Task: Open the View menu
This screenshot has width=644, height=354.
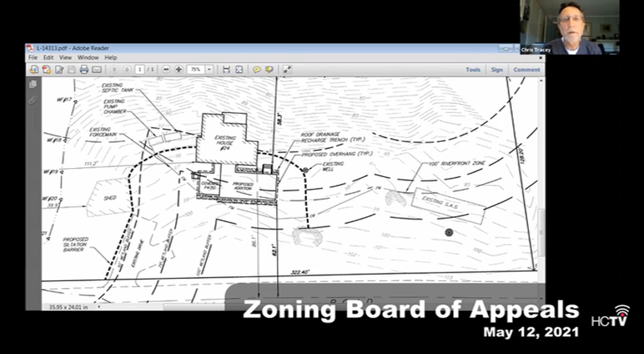Action: (65, 57)
